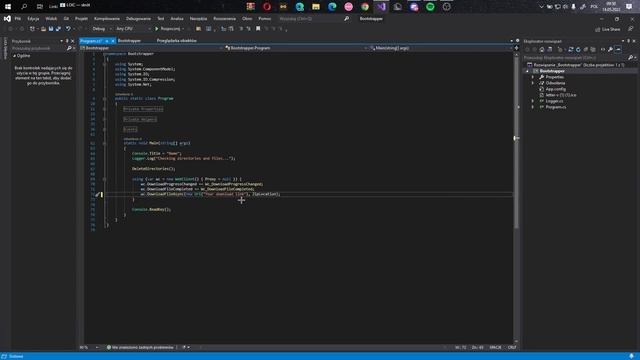Open the Bootstrapper.Program class navigation dropdown
This screenshot has width=640, height=360.
click(x=296, y=48)
